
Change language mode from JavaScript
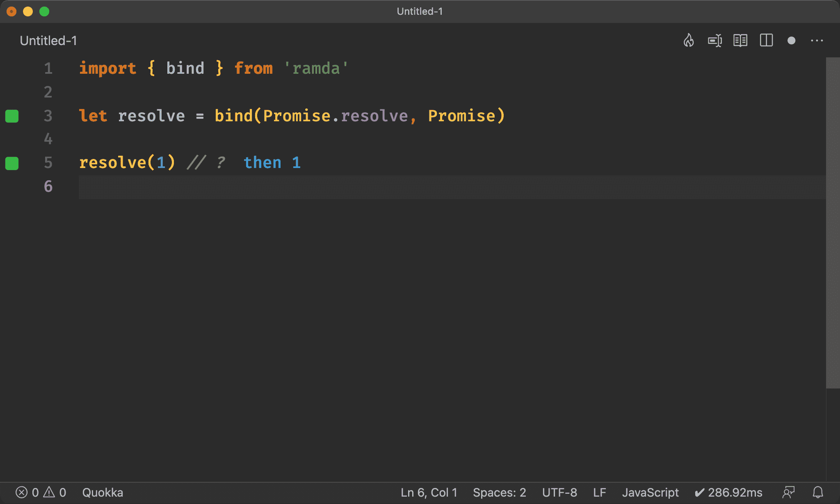click(651, 492)
